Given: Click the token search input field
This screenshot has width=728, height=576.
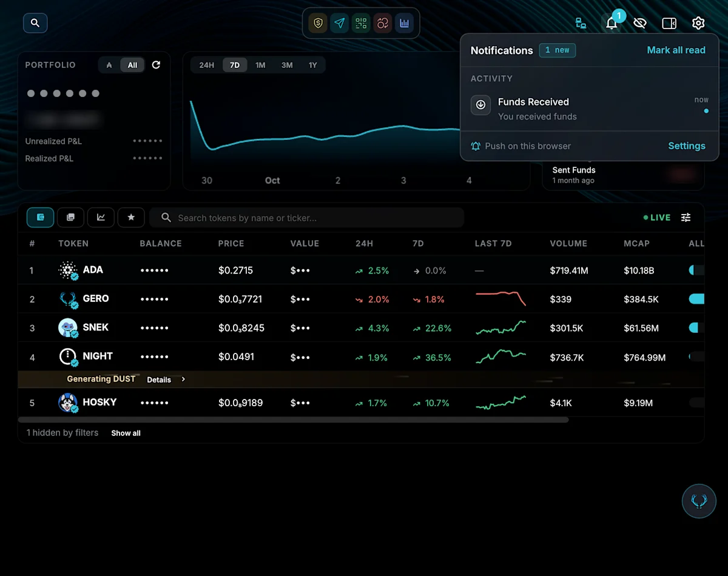Looking at the screenshot, I should point(306,218).
